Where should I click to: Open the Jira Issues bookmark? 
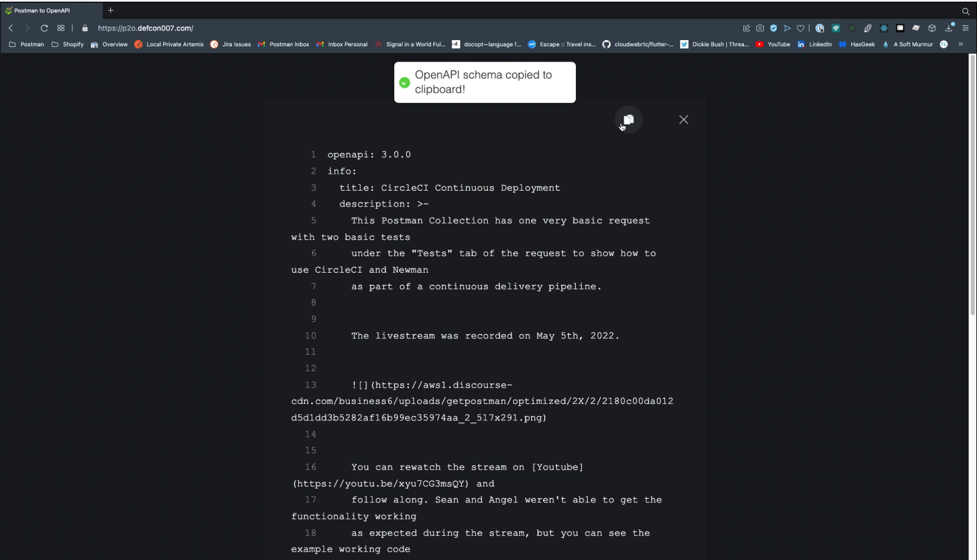(230, 44)
